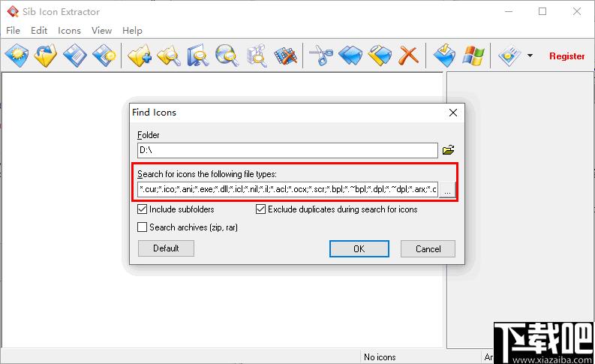595x364 pixels.
Task: Click the red Register link
Action: [x=567, y=56]
